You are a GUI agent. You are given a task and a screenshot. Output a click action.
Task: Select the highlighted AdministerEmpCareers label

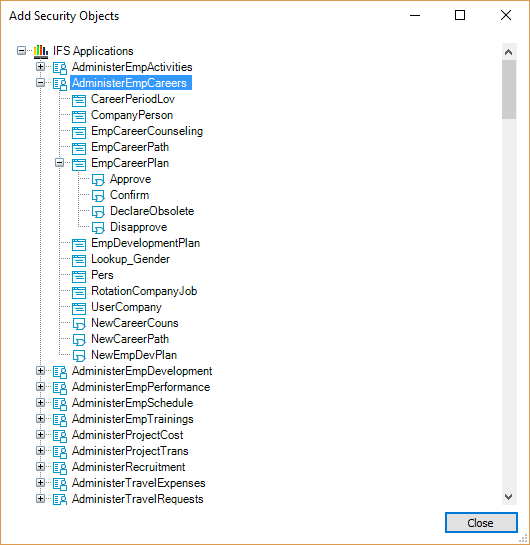click(x=131, y=83)
